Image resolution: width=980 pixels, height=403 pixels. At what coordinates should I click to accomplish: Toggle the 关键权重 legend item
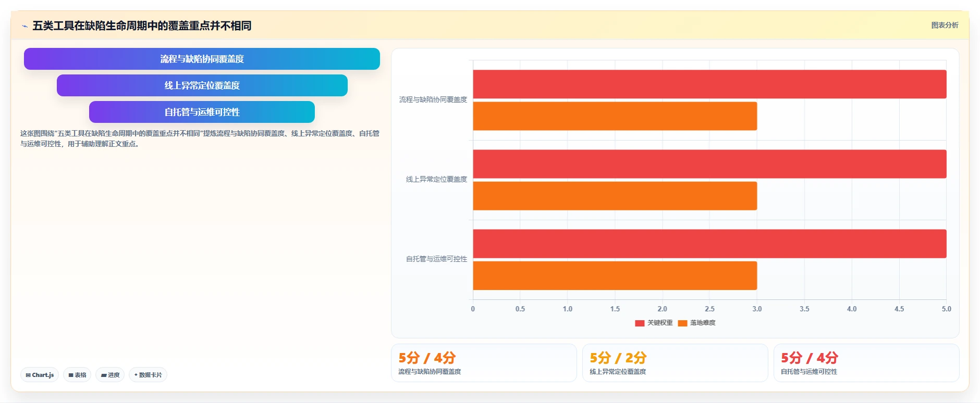point(654,323)
